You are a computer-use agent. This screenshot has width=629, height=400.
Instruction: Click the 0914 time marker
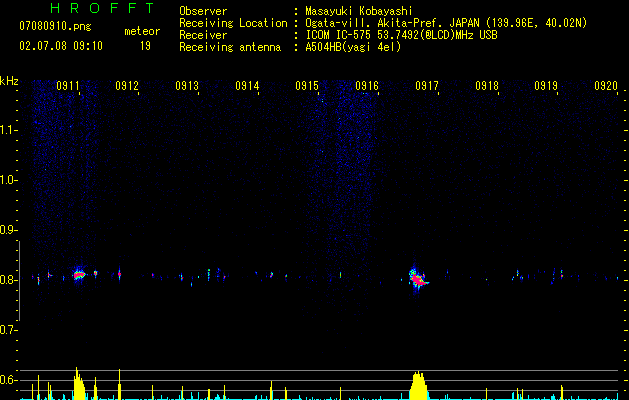pos(247,86)
